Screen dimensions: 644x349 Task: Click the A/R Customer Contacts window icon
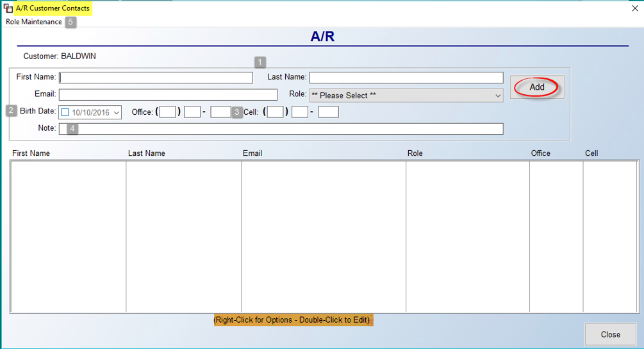pos(8,8)
